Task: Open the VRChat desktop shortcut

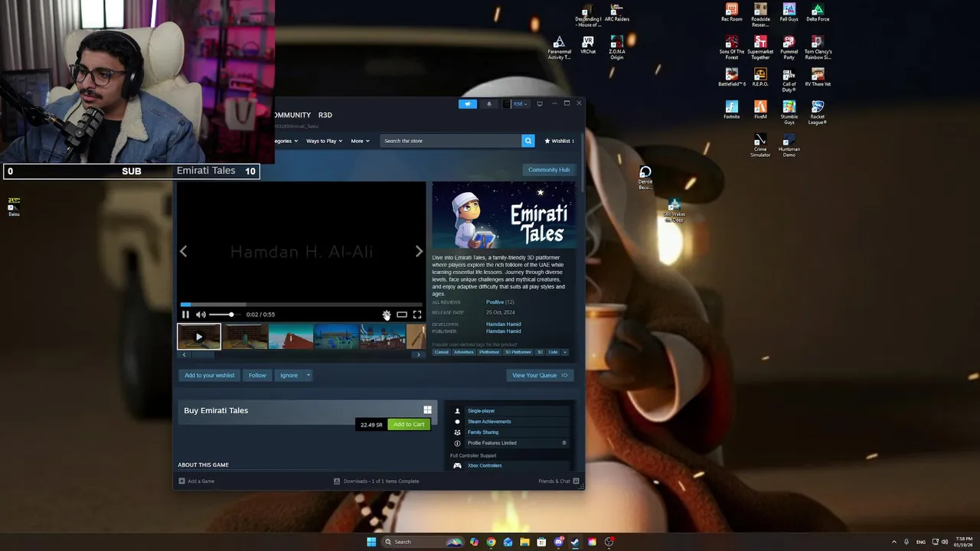Action: click(588, 44)
